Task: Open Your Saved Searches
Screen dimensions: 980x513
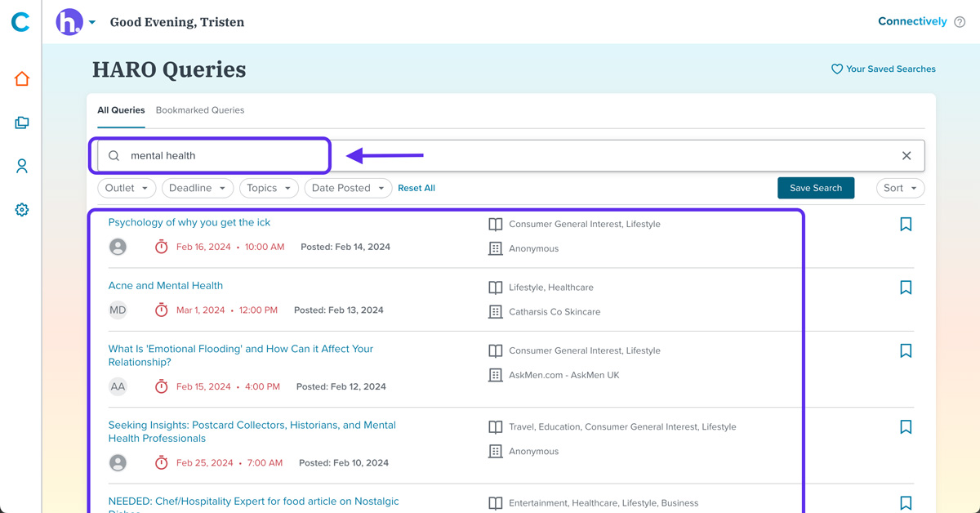Action: 884,69
